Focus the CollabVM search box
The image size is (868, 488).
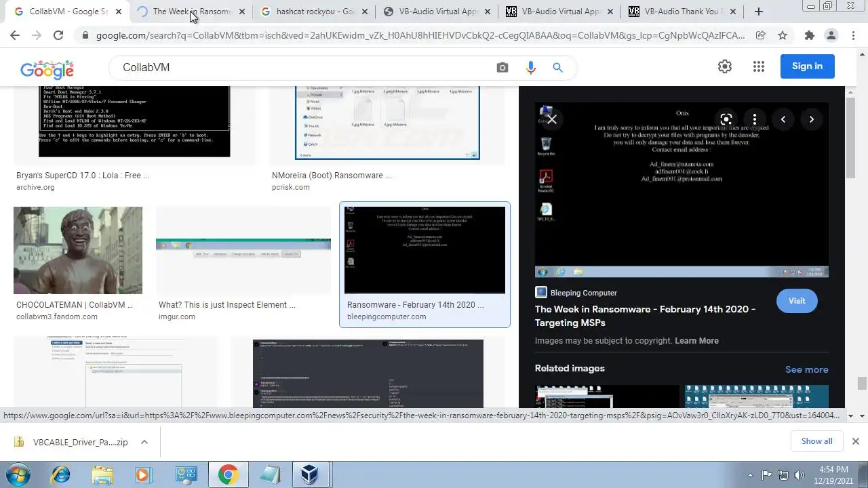pos(305,67)
